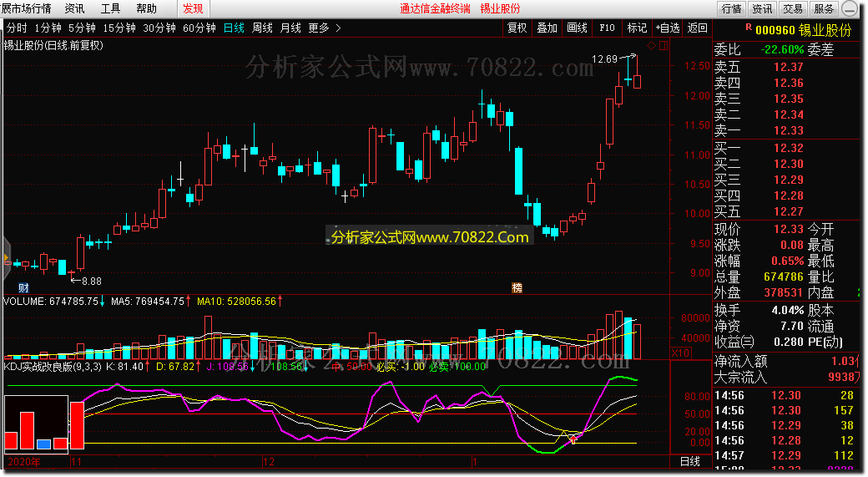Click the 大宗流入 row
Screen dimensions: 868x477
[786, 378]
